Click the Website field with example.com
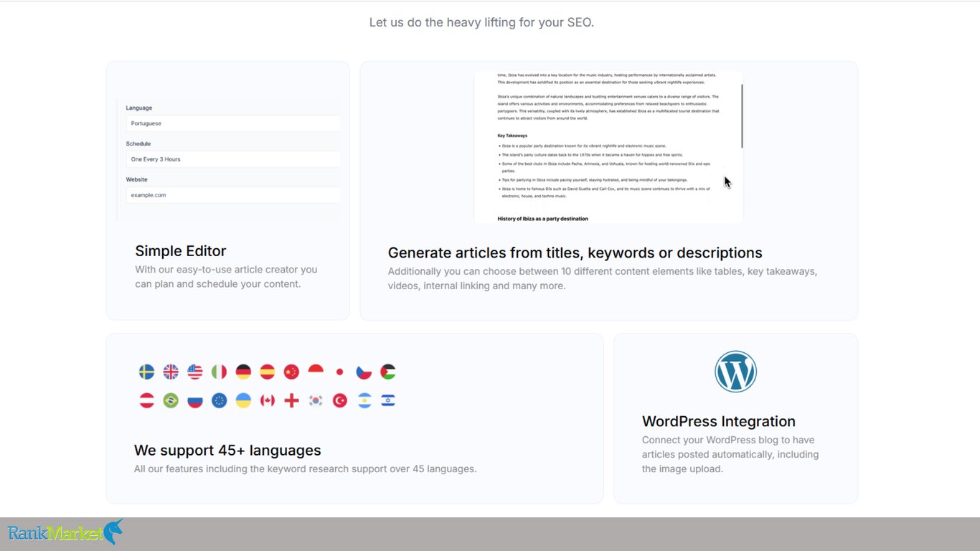This screenshot has height=551, width=980. coord(232,195)
